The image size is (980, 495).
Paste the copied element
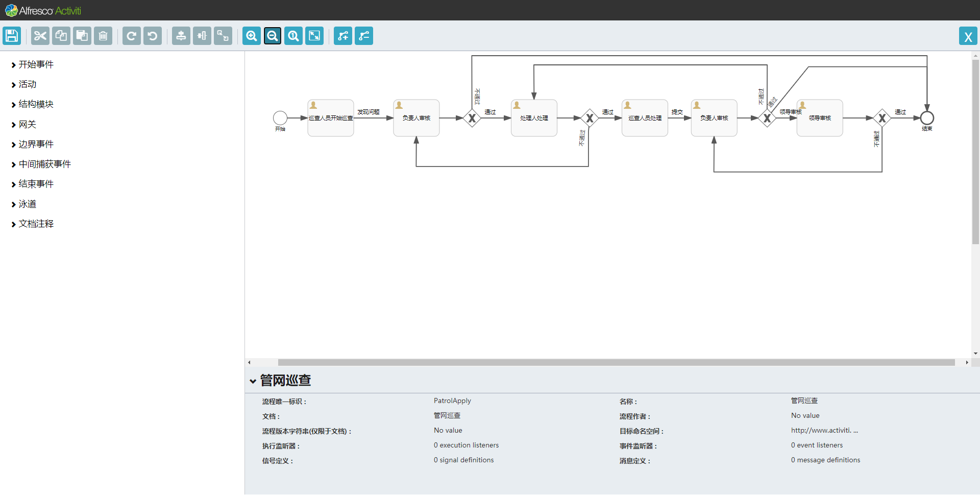(81, 36)
